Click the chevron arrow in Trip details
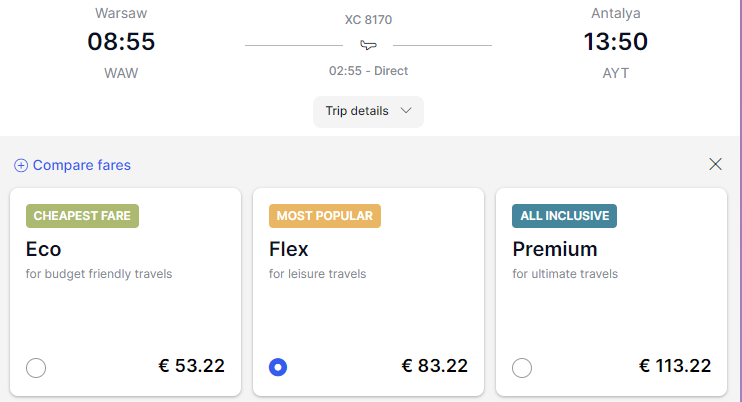This screenshot has width=742, height=402. tap(406, 111)
